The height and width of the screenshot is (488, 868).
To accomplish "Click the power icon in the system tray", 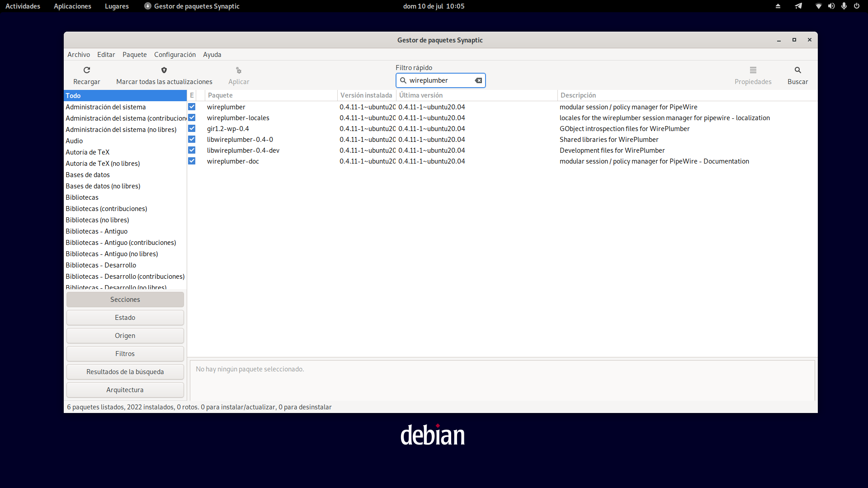I will pos(856,6).
